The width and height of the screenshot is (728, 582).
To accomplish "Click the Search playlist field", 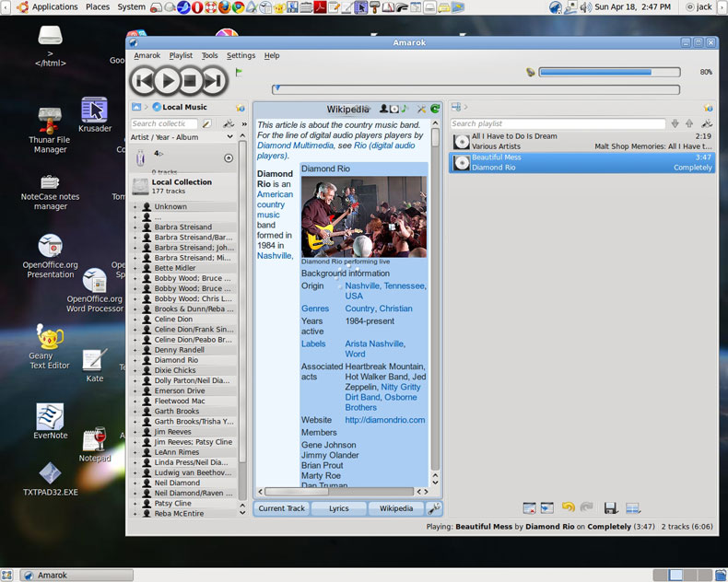I will point(558,124).
